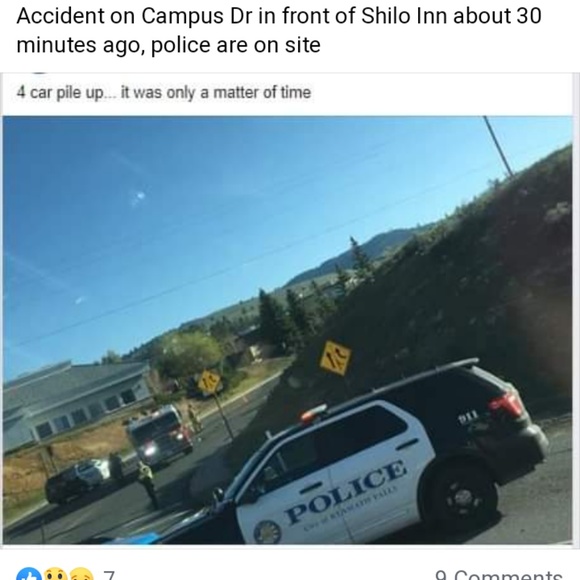The image size is (580, 580).
Task: Open the 9 Comments link
Action: [499, 576]
